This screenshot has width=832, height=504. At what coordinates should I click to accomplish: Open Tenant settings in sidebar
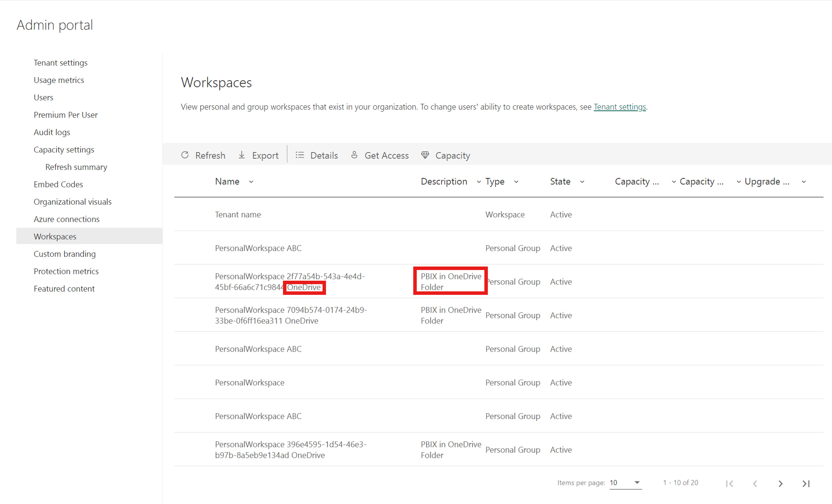coord(60,63)
